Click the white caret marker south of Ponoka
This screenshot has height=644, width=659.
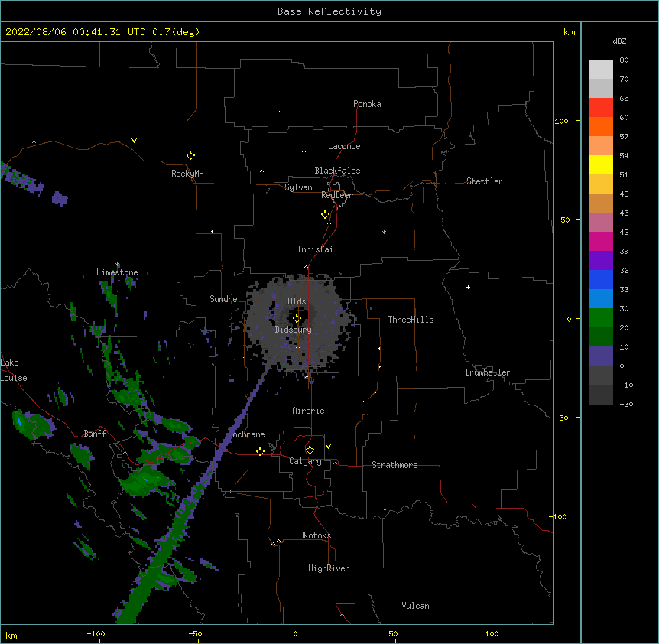(280, 112)
